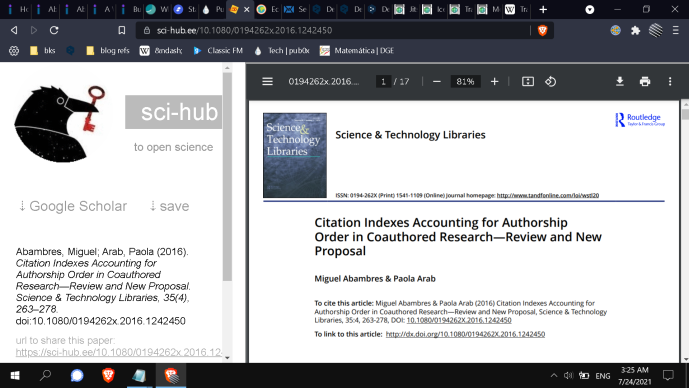Open Windows taskbar search
This screenshot has width=689, height=388.
pos(45,375)
